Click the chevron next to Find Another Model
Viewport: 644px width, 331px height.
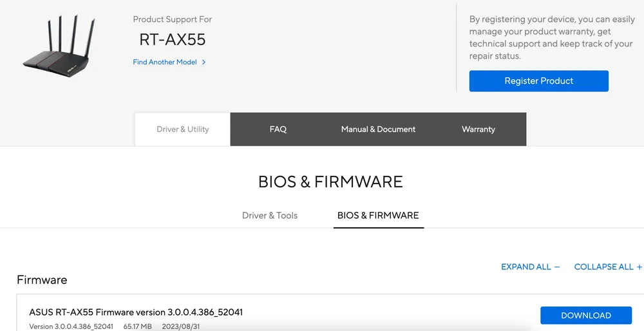204,62
